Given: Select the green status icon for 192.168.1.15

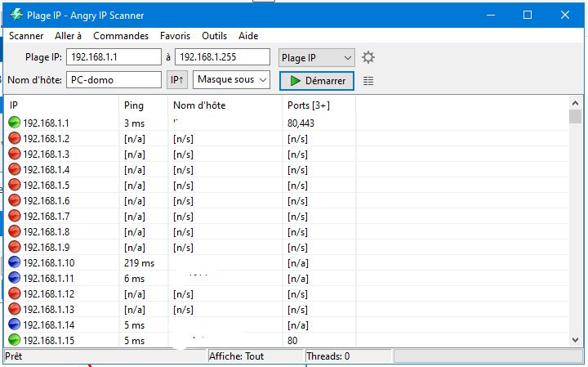Looking at the screenshot, I should click(14, 340).
